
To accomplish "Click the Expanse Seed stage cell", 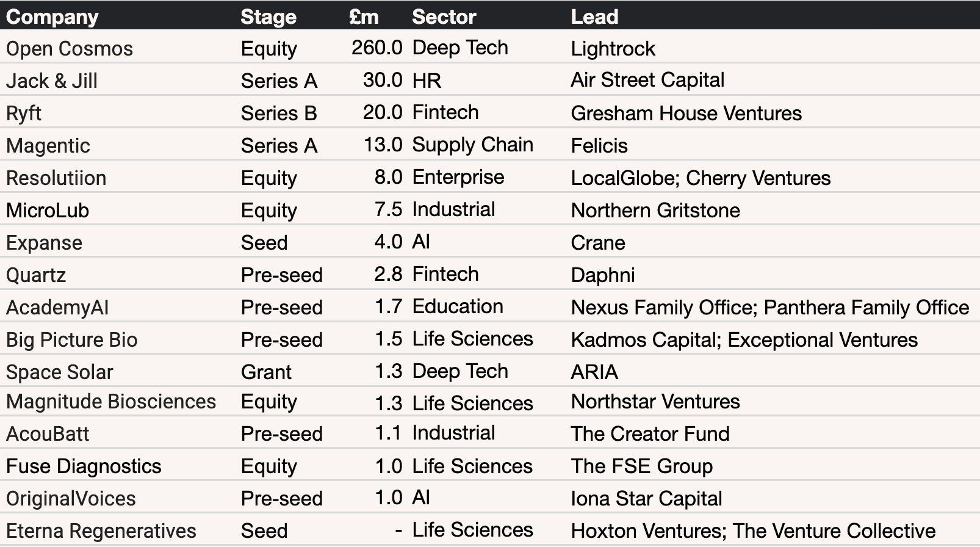I will [264, 243].
